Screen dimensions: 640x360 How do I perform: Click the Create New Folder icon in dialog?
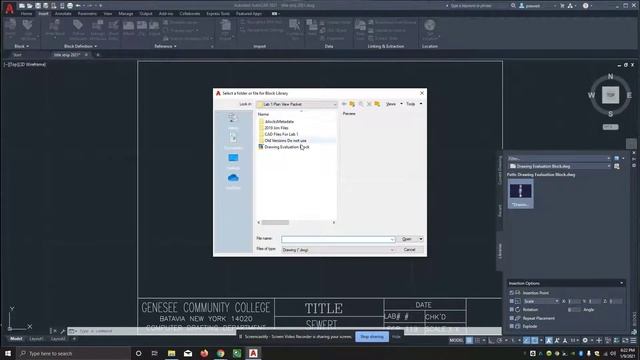[x=377, y=104]
